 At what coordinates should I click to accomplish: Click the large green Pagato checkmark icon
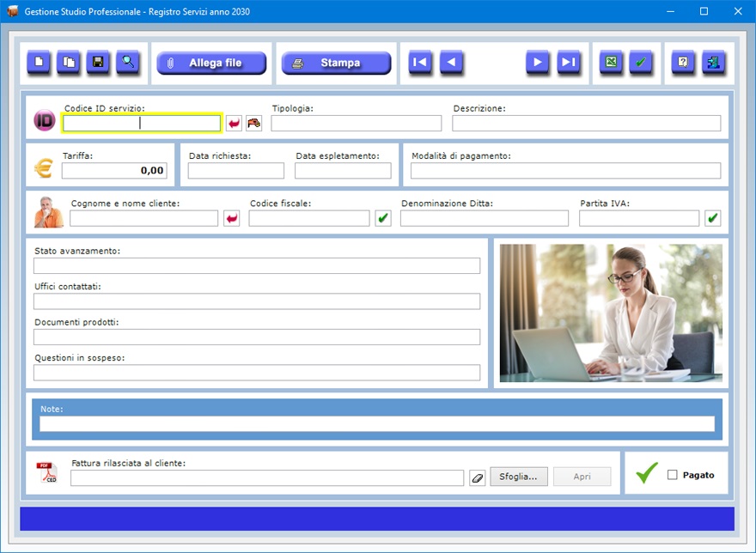tap(647, 472)
